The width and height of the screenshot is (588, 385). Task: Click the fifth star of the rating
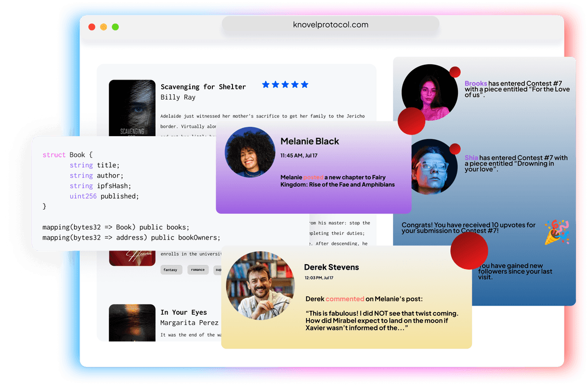tap(305, 84)
